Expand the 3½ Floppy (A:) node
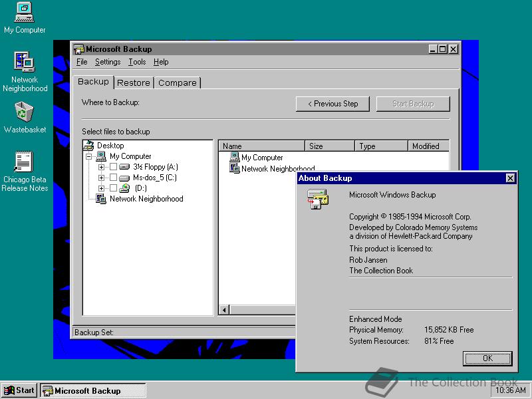Viewport: 532px width, 399px height. (x=101, y=167)
